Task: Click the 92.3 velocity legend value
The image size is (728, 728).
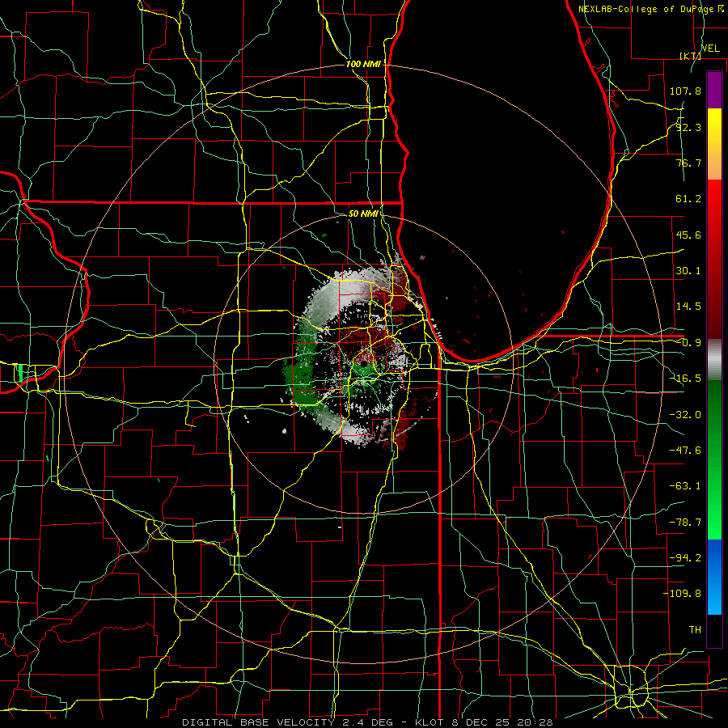Action: [688, 127]
